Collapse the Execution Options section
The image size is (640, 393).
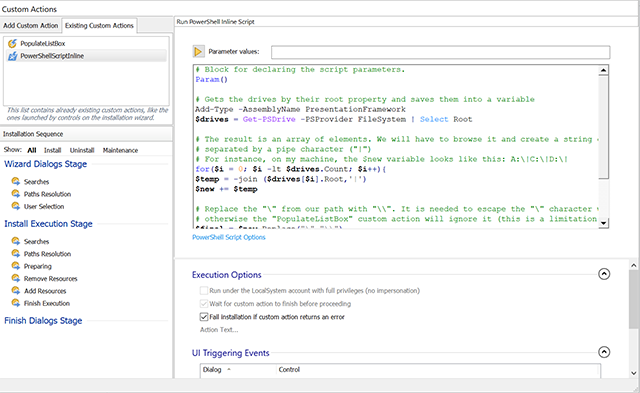pyautogui.click(x=604, y=274)
